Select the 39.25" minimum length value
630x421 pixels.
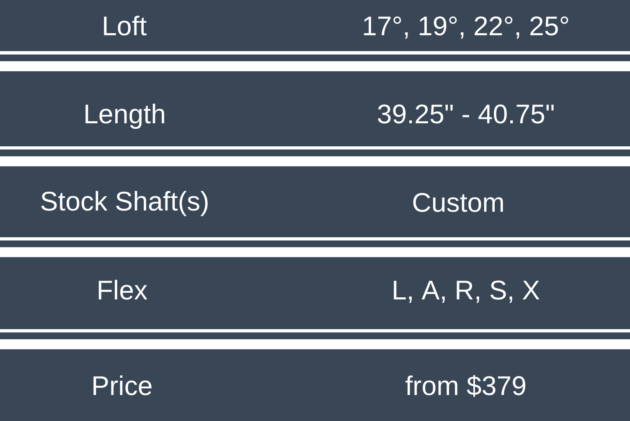pos(411,114)
